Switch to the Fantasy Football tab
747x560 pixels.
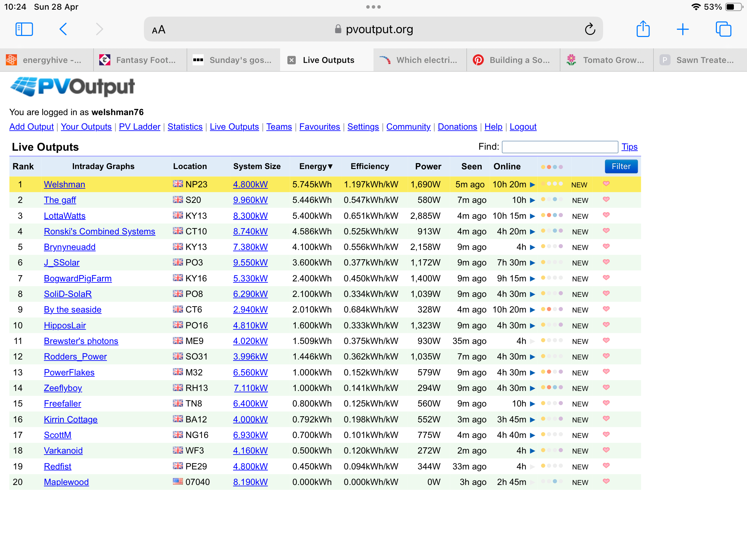point(140,60)
